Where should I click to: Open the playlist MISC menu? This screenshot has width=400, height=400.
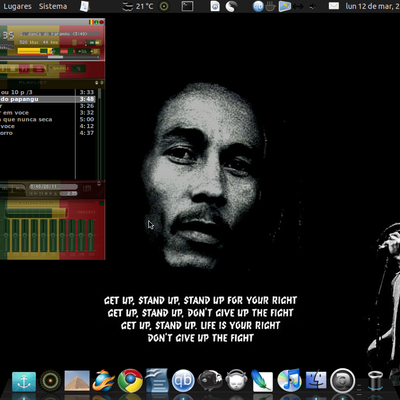point(20,188)
